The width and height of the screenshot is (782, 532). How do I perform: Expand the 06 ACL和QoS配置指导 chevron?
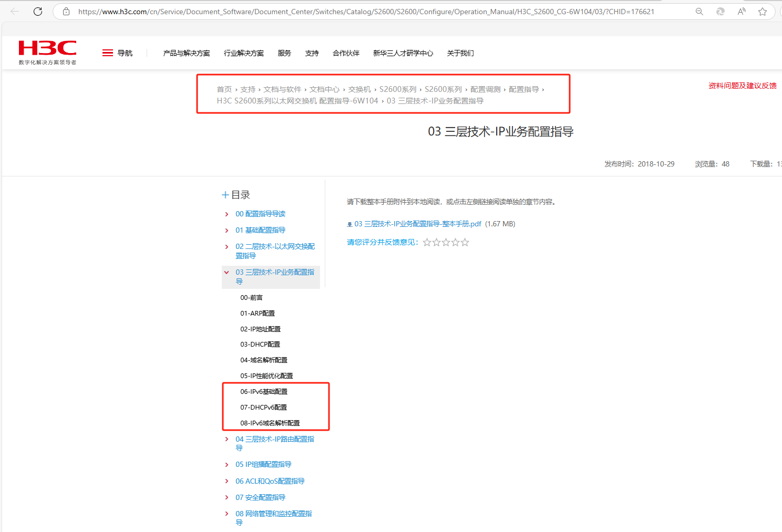point(227,482)
